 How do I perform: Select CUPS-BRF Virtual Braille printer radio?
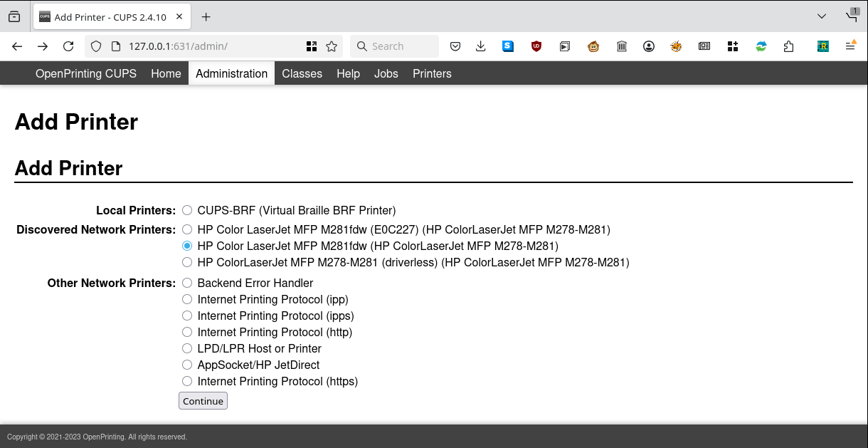coord(187,210)
